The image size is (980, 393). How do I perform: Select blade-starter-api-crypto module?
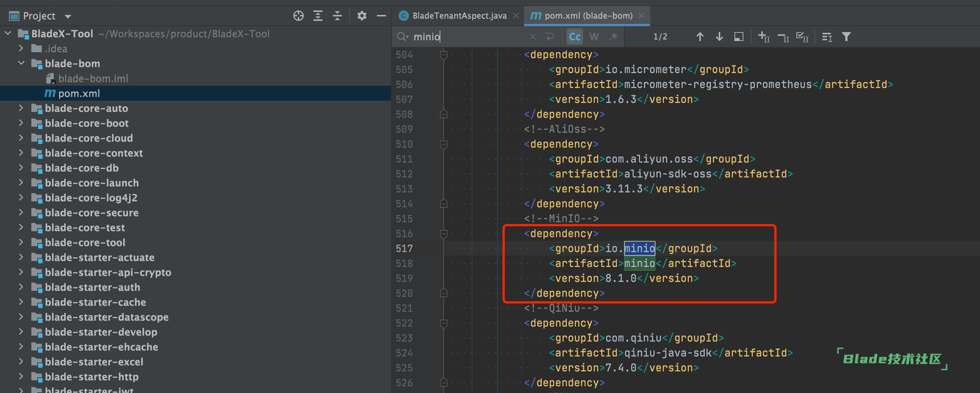[108, 272]
